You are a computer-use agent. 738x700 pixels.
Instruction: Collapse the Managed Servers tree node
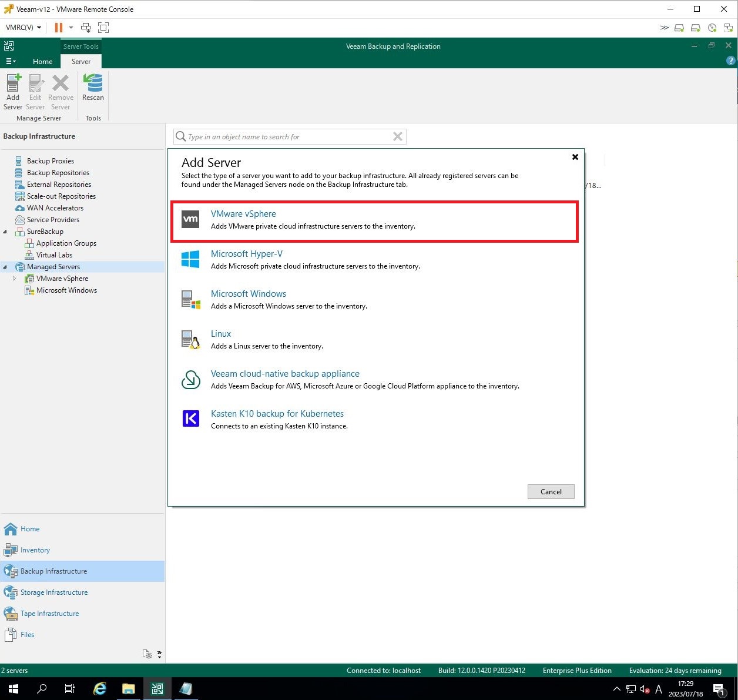(5, 267)
